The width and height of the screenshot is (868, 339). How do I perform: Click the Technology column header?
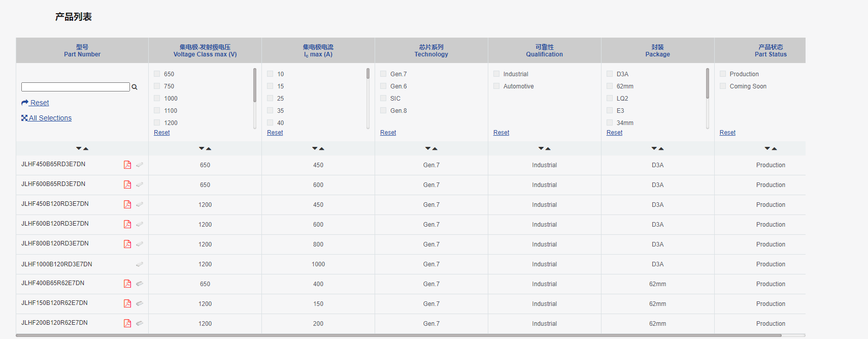[x=431, y=50]
